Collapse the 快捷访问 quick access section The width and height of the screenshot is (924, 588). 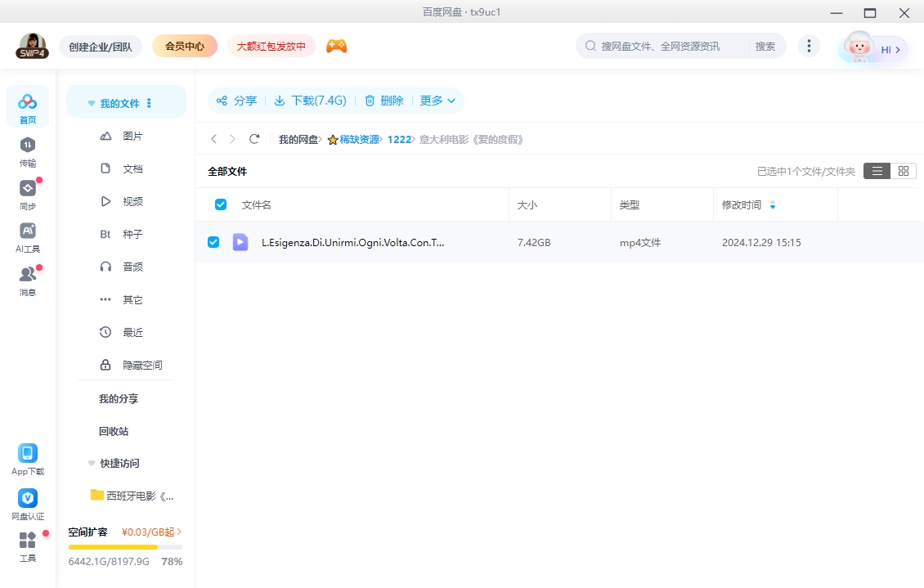(91, 463)
